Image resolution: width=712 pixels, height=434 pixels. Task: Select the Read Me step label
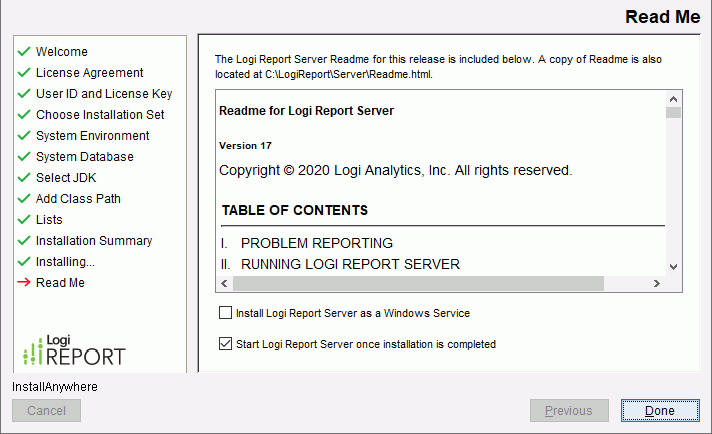[60, 282]
